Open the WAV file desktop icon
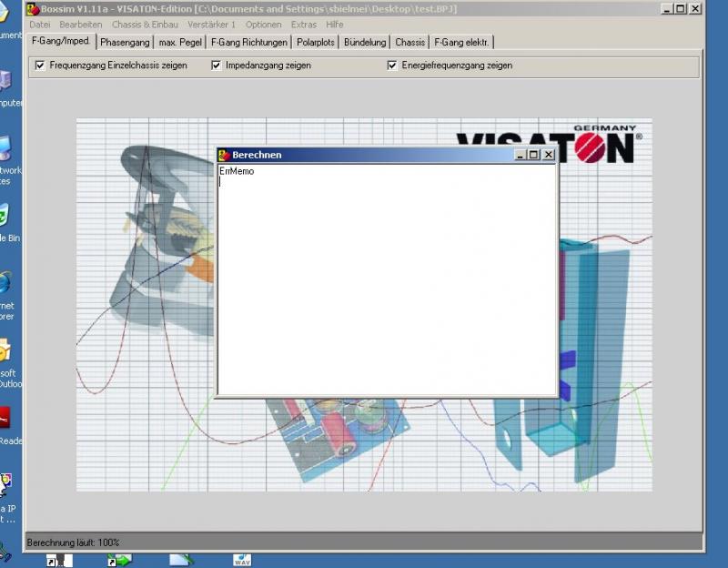The height and width of the screenshot is (568, 728). click(241, 560)
